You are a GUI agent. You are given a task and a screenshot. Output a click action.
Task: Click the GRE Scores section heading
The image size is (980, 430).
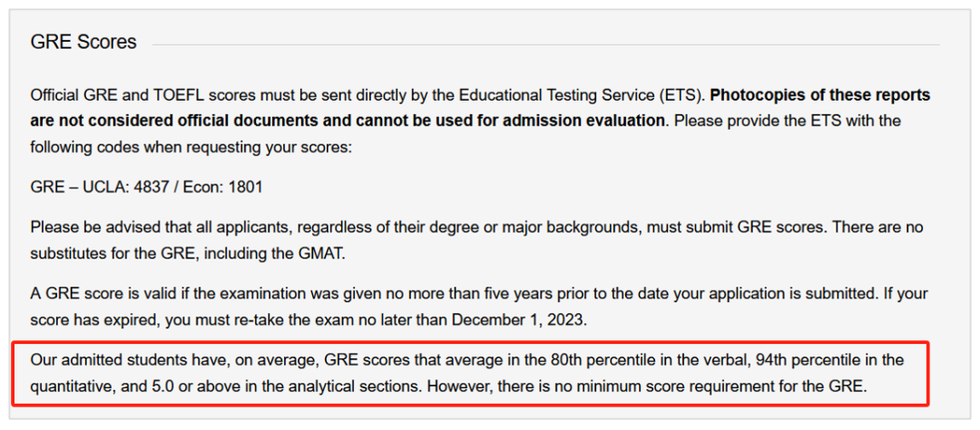(x=83, y=43)
